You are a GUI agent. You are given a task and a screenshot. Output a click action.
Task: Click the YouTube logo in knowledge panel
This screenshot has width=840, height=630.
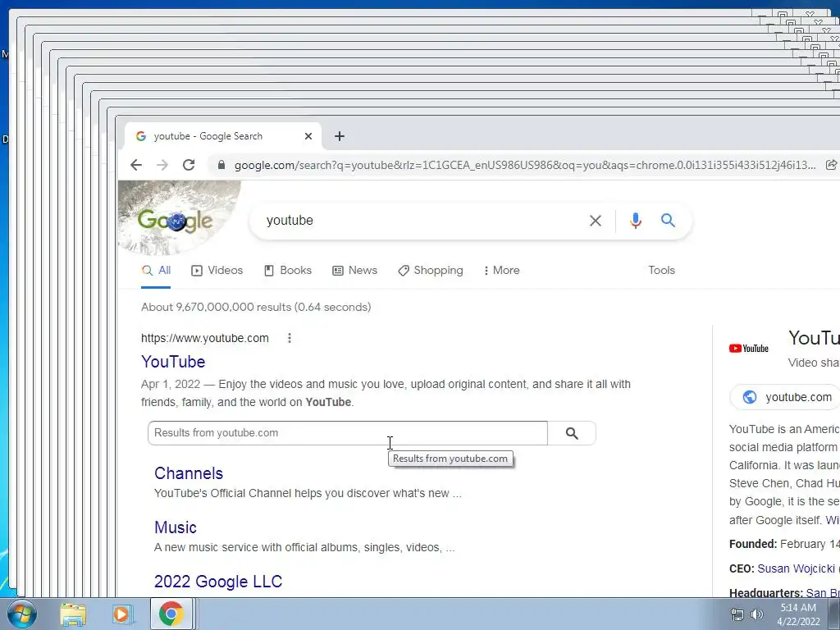(x=749, y=348)
